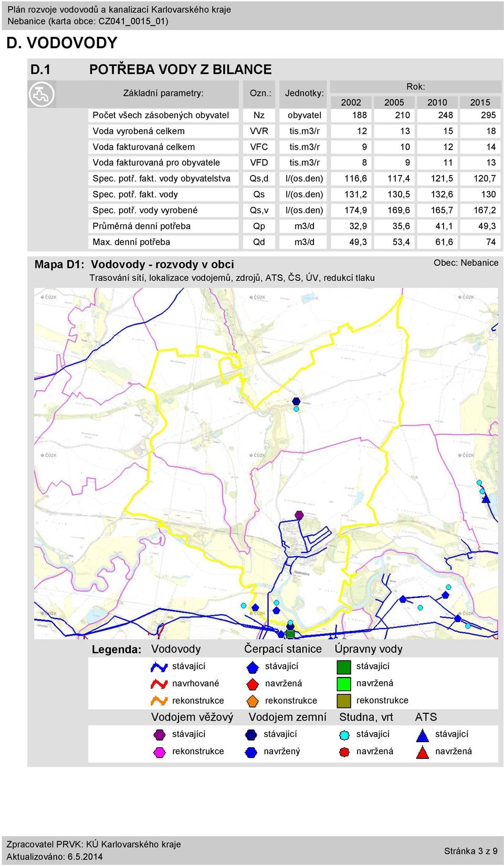
Task: Click the value 116,6 in the table
Action: (356, 179)
